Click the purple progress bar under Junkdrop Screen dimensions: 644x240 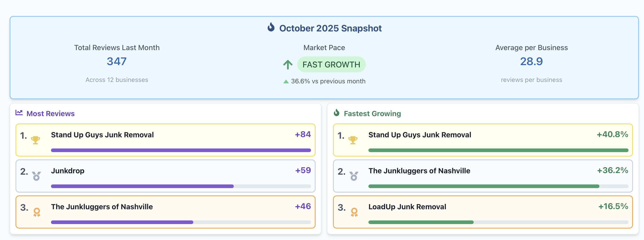tap(142, 186)
